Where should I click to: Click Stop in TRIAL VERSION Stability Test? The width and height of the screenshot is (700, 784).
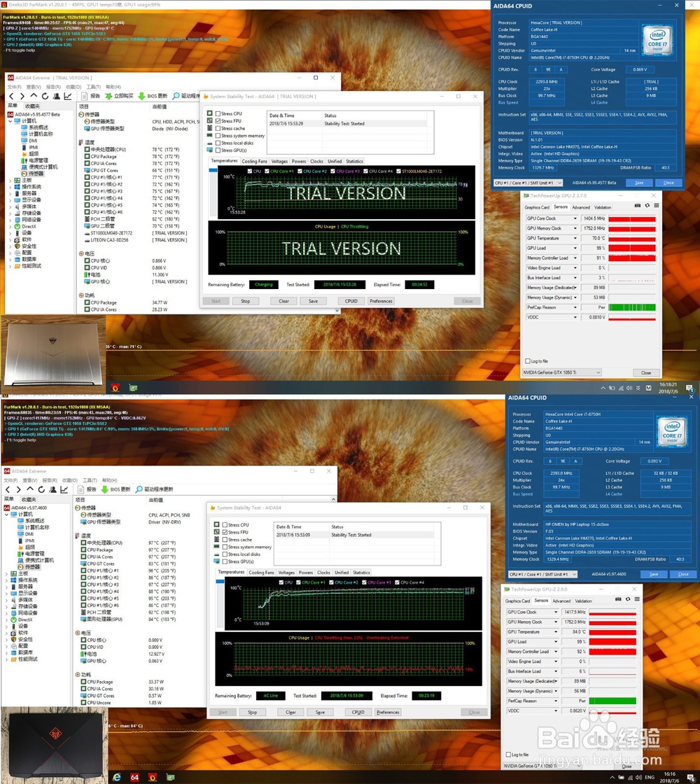(x=246, y=301)
